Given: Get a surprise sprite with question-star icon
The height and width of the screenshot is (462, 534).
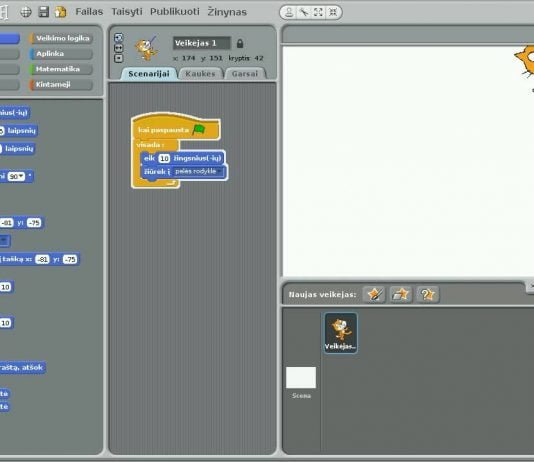Looking at the screenshot, I should pyautogui.click(x=428, y=294).
